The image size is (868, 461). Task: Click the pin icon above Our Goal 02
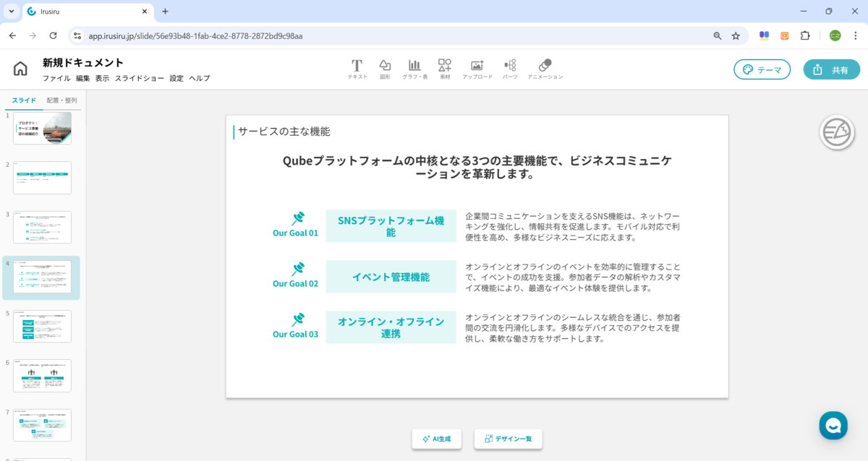(297, 269)
